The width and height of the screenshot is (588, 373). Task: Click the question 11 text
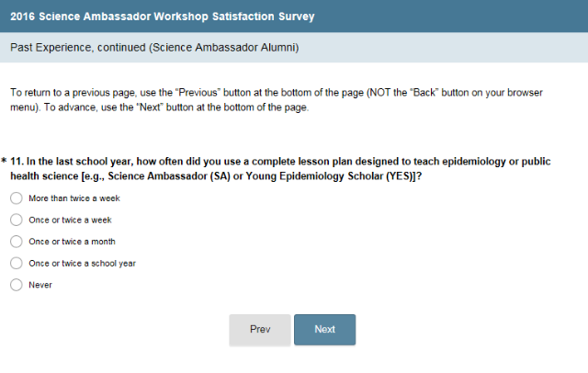coord(276,162)
